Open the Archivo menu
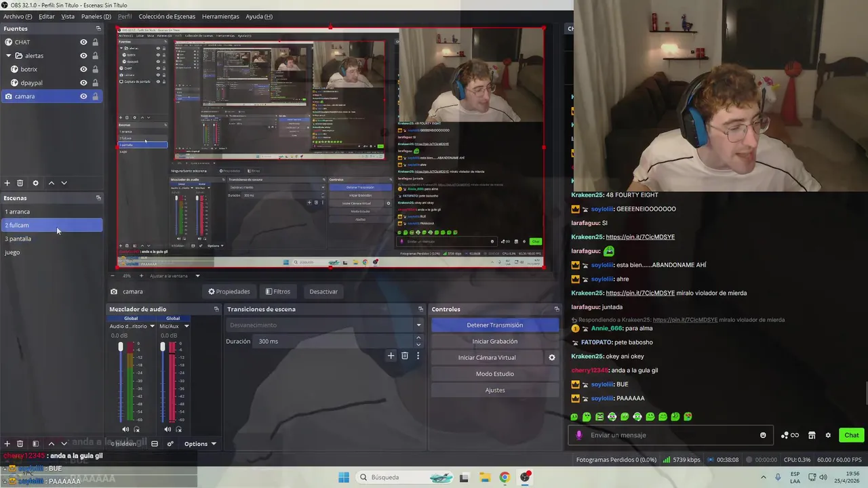Viewport: 868px width, 488px height. pos(18,16)
